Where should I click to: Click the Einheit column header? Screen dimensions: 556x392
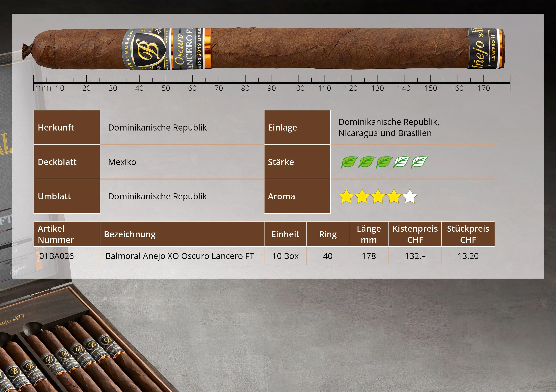285,234
